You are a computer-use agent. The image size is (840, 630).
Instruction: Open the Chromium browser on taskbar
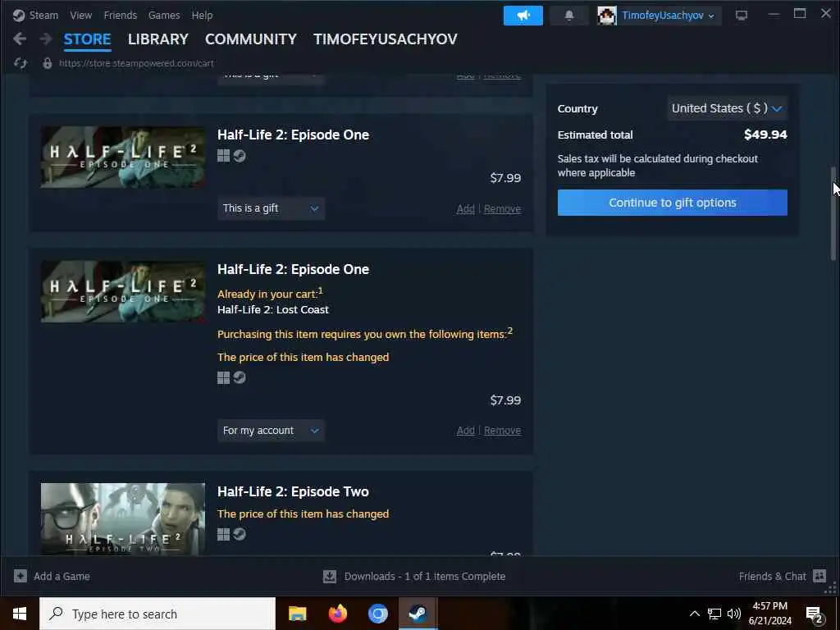377,614
